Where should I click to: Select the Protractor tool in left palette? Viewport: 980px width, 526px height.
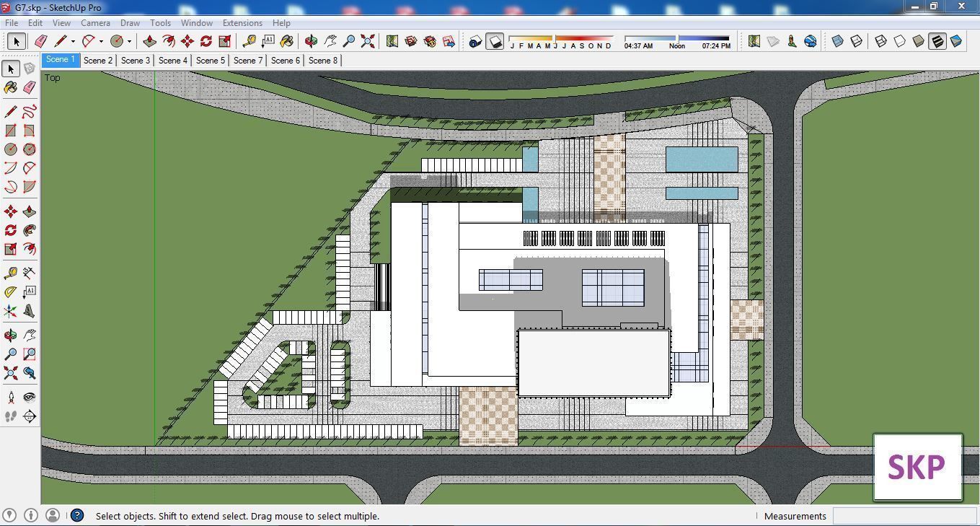[11, 292]
